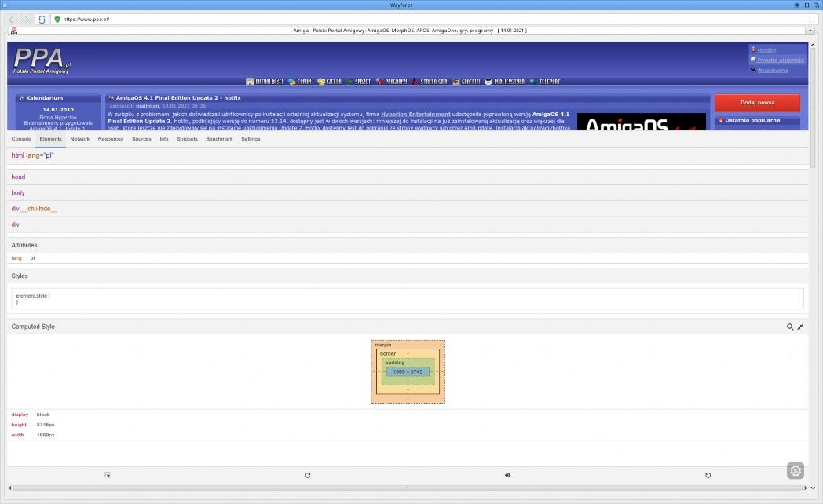This screenshot has width=823, height=504.
Task: Click the down arrow of the vertical scrollbar
Action: tap(813, 488)
